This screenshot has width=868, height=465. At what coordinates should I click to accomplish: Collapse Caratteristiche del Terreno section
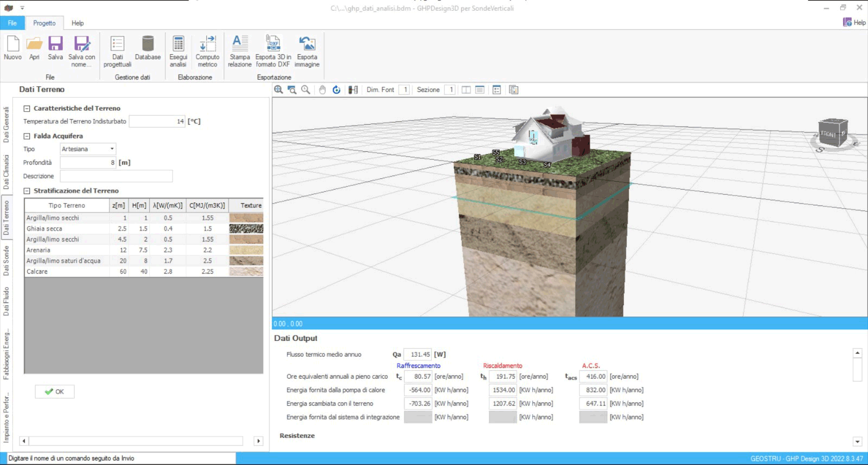click(x=27, y=108)
